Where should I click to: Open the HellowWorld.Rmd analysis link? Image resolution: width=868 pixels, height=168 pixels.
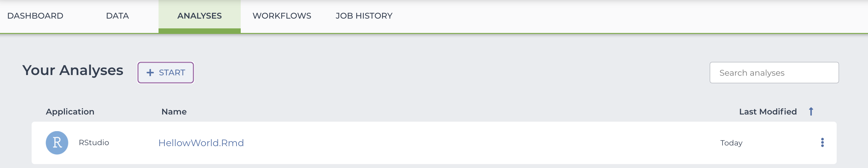click(x=201, y=143)
